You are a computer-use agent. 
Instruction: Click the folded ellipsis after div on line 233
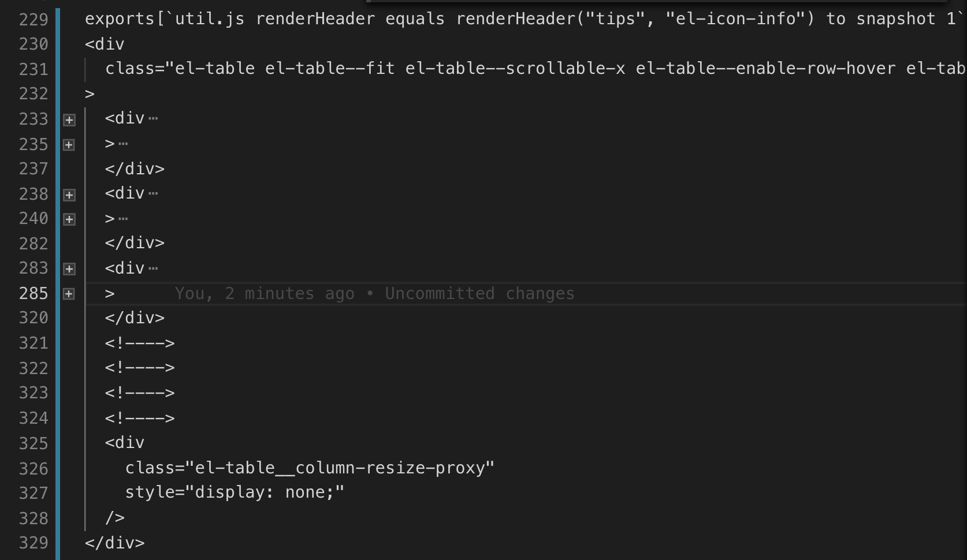pyautogui.click(x=153, y=118)
